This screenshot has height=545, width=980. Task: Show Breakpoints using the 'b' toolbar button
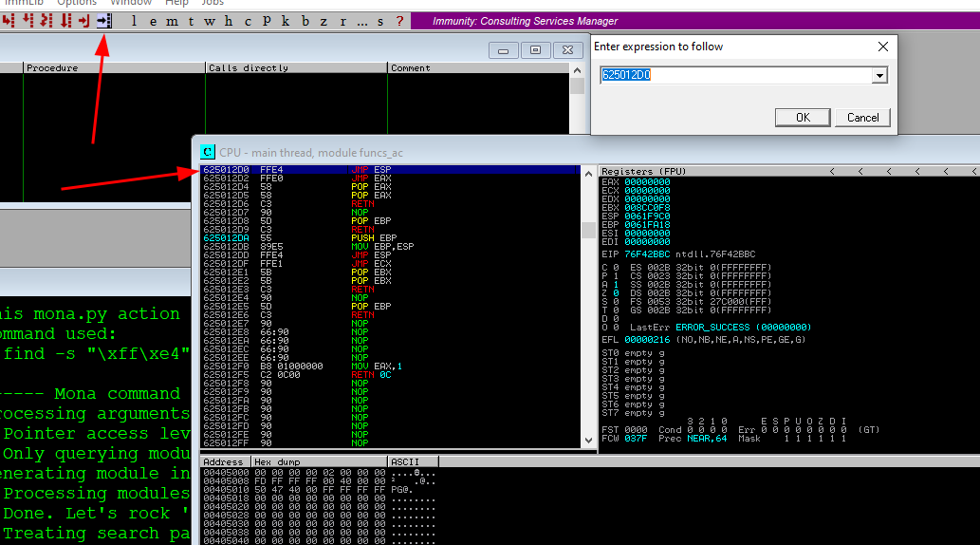(305, 21)
